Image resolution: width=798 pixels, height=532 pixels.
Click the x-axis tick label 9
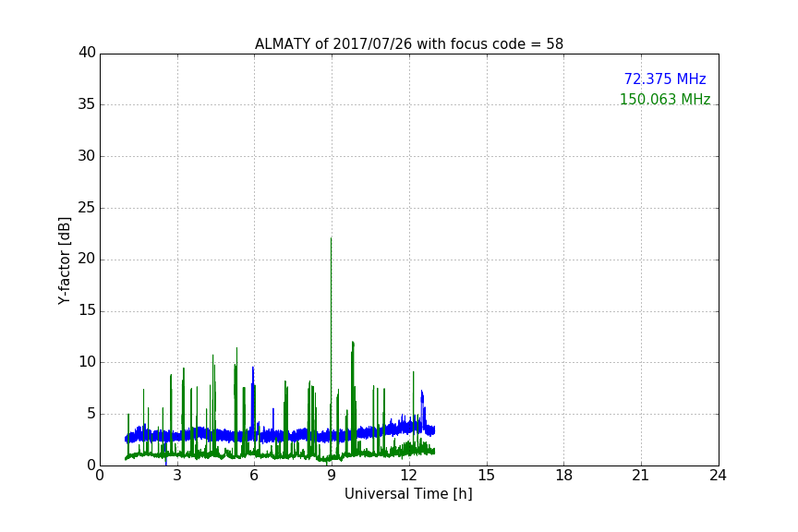332,476
